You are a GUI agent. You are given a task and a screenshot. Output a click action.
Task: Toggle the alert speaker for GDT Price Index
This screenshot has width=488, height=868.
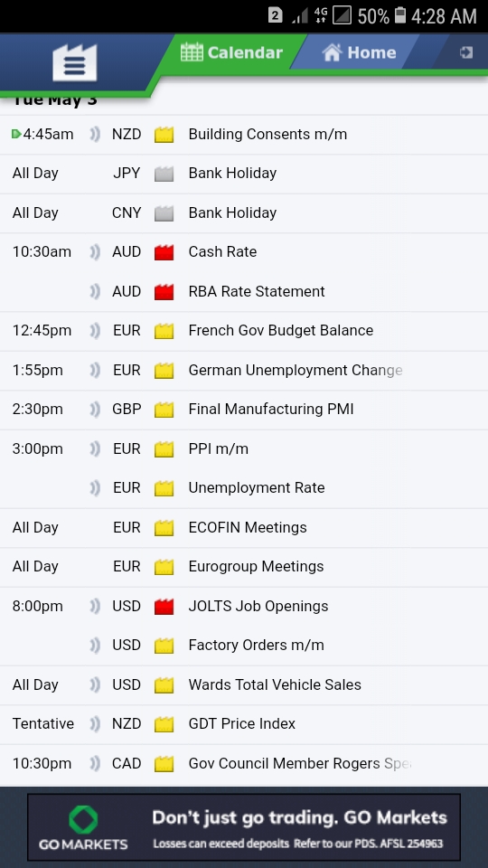(x=95, y=724)
